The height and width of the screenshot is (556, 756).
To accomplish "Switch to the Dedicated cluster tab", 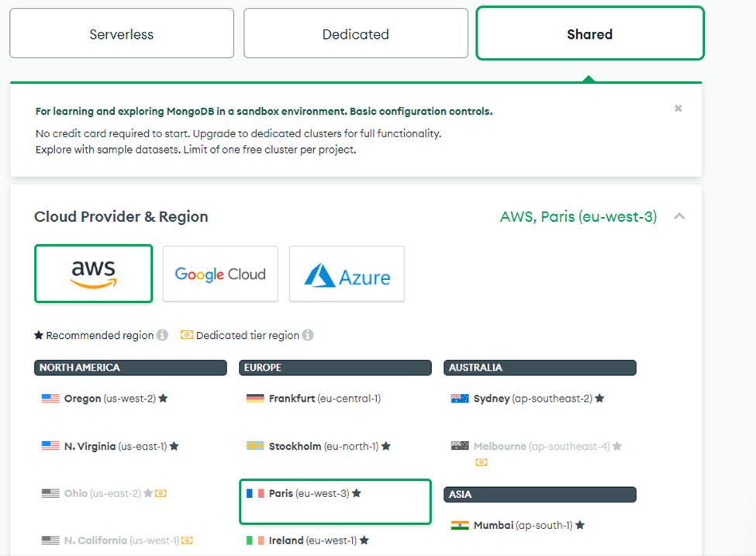I will point(356,33).
